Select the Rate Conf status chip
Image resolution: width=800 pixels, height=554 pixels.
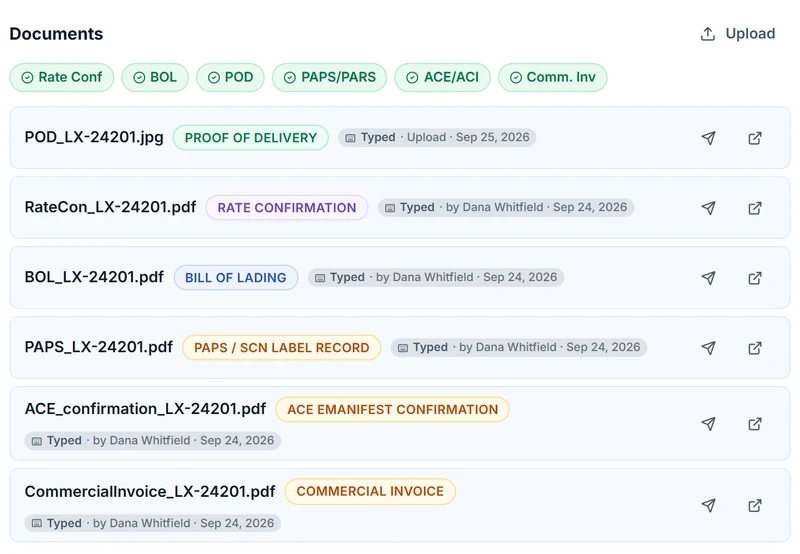click(x=62, y=78)
